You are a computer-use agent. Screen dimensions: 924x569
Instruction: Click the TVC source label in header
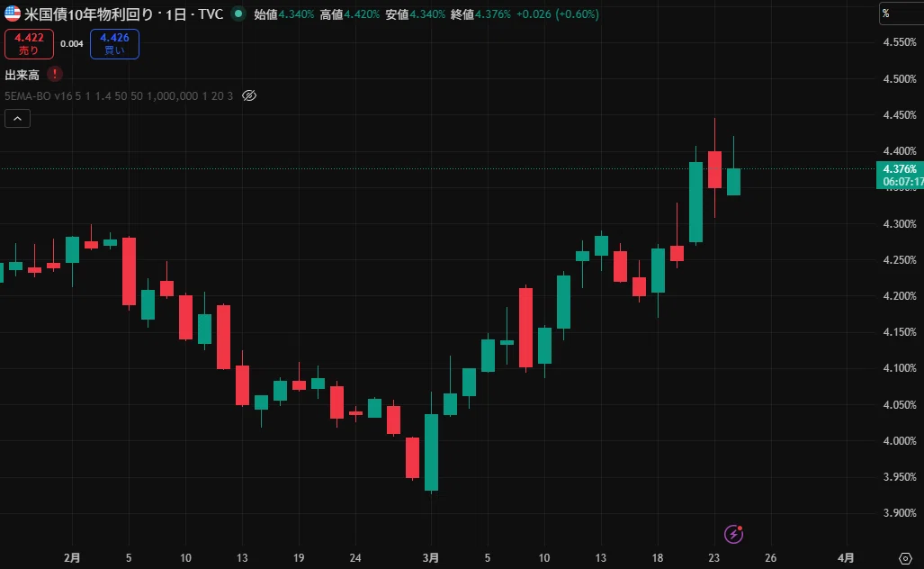point(211,14)
